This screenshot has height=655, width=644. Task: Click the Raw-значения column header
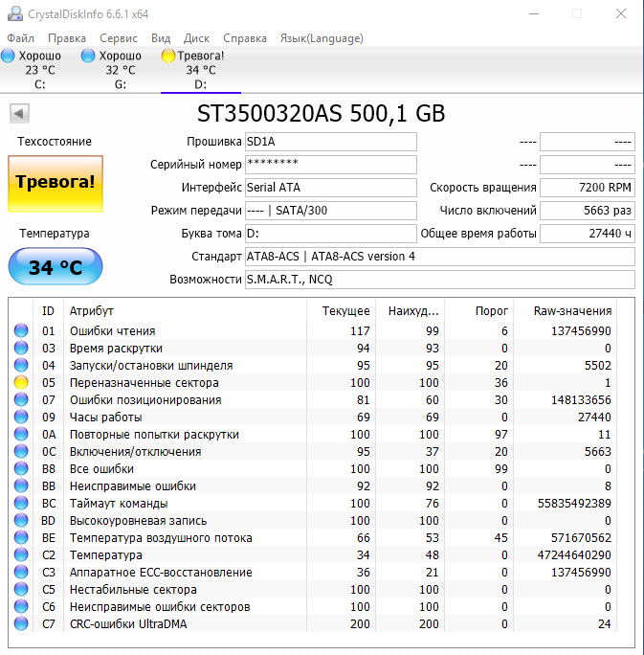click(x=572, y=311)
